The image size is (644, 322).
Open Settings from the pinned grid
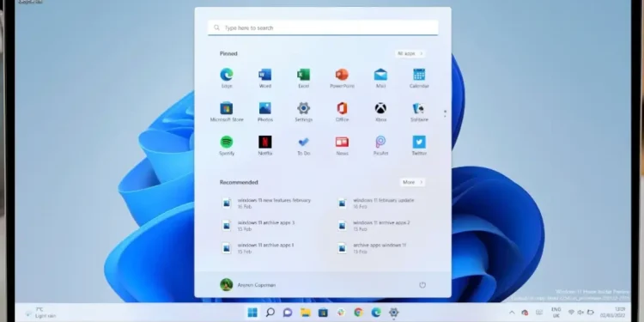click(x=303, y=112)
